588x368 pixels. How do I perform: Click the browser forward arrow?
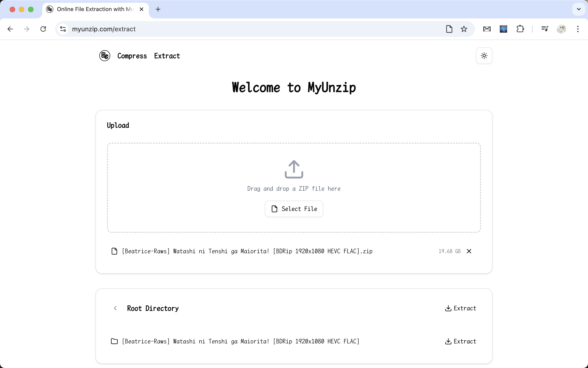coord(26,29)
